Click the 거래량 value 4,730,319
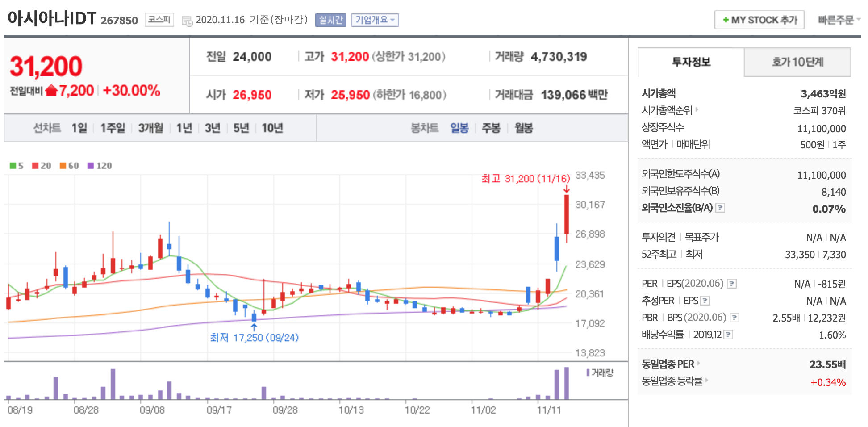Viewport: 868px width, 427px height. [559, 57]
